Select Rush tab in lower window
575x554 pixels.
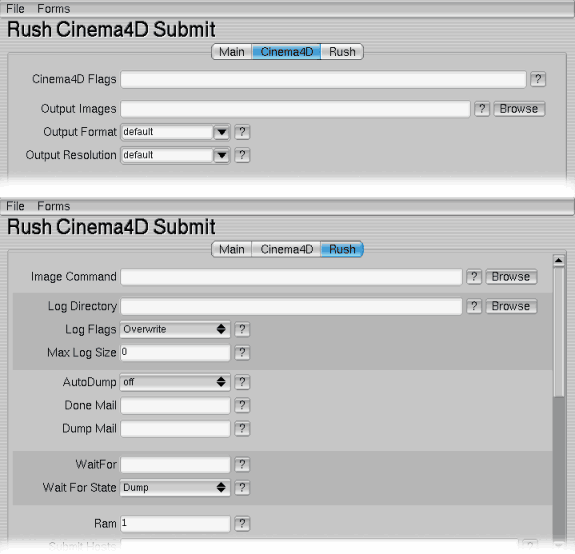(x=342, y=249)
